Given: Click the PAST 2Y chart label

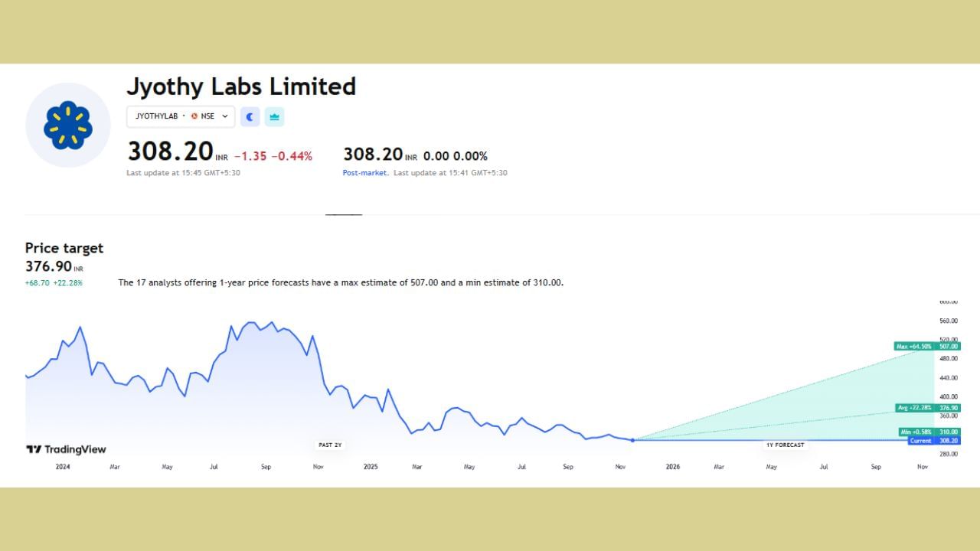Looking at the screenshot, I should pyautogui.click(x=330, y=445).
